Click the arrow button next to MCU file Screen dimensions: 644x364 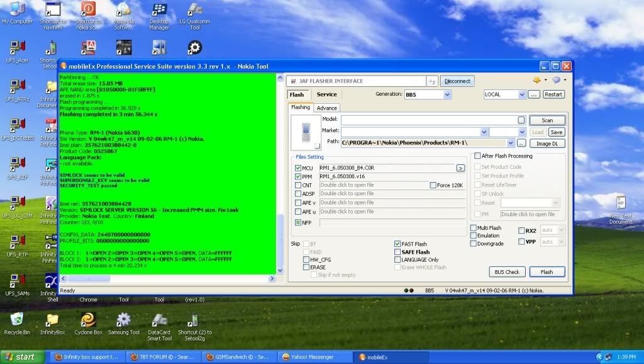(x=460, y=168)
